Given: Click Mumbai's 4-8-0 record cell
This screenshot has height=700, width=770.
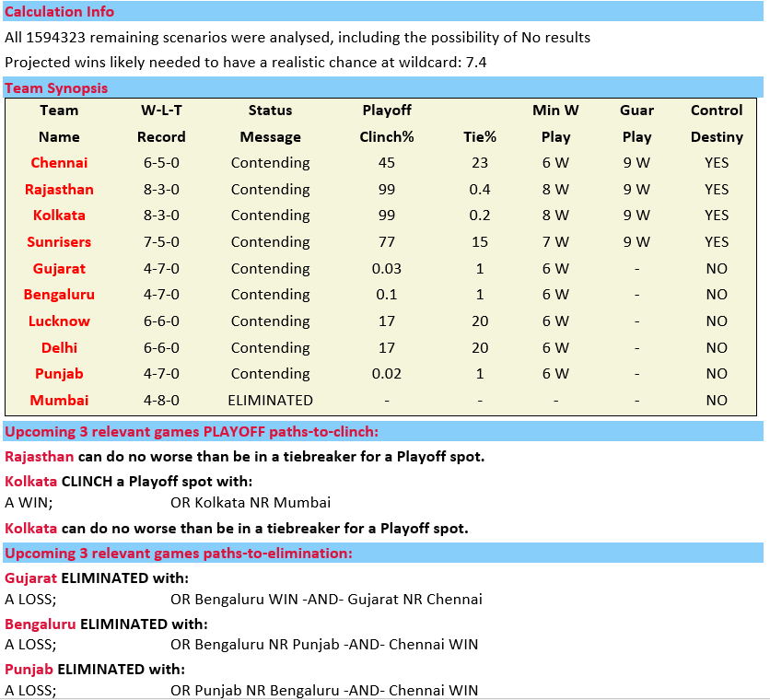Looking at the screenshot, I should (161, 400).
